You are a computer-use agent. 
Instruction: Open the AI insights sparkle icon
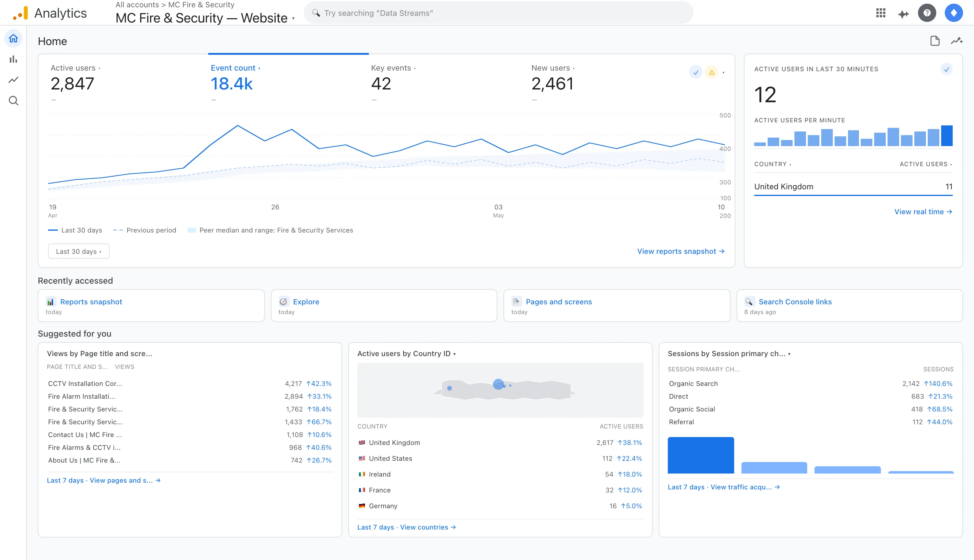coord(903,14)
